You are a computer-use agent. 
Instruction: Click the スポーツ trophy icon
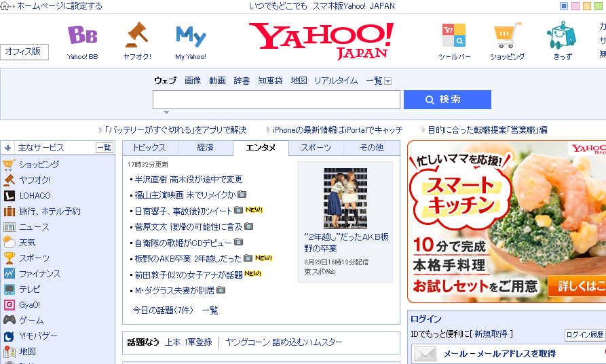tap(9, 258)
